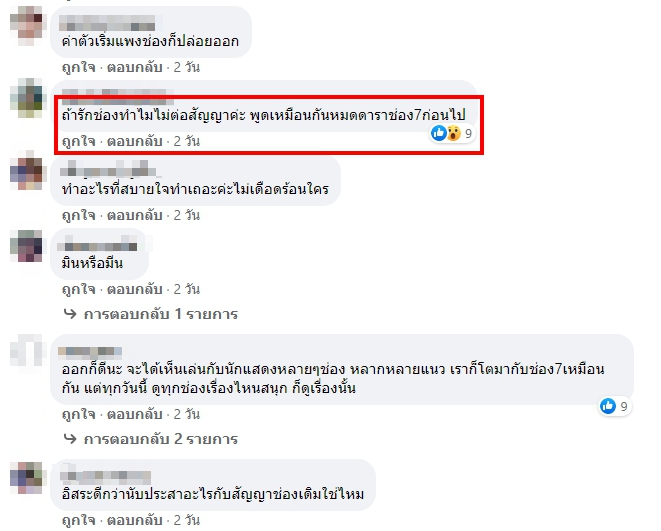Reply to the อิสระดีกว่า comment
661x531 pixels.
(134, 520)
